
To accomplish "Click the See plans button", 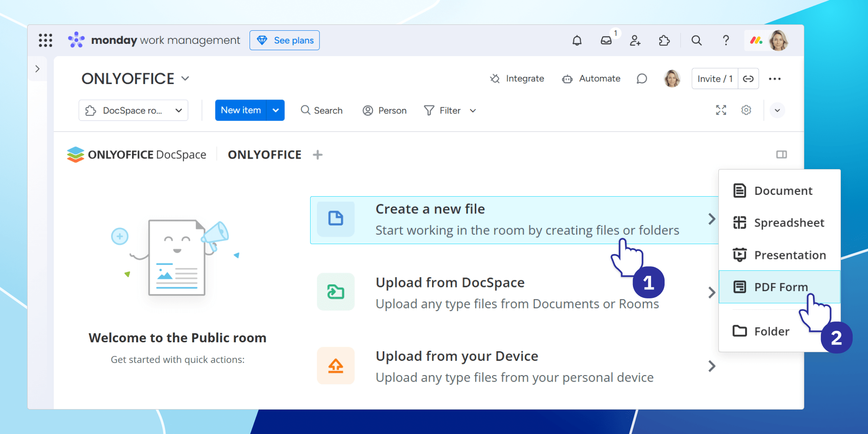I will (284, 40).
